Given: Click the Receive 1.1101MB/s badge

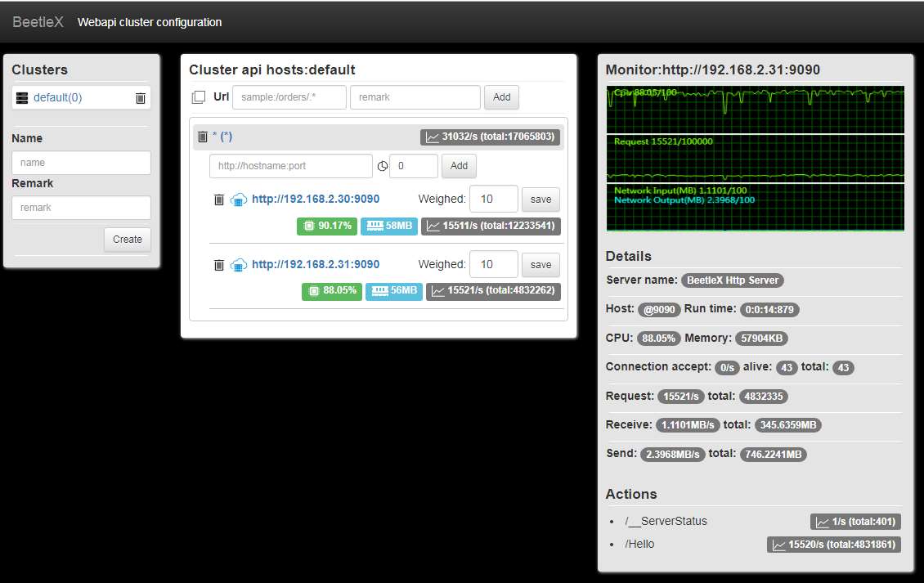Looking at the screenshot, I should tap(688, 425).
